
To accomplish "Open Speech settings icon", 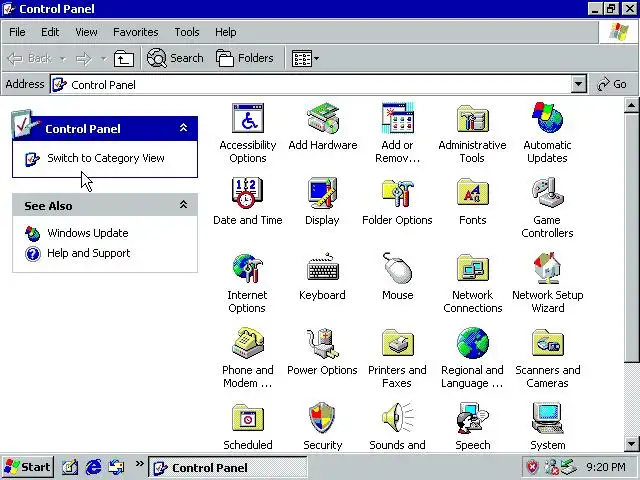I will point(473,418).
